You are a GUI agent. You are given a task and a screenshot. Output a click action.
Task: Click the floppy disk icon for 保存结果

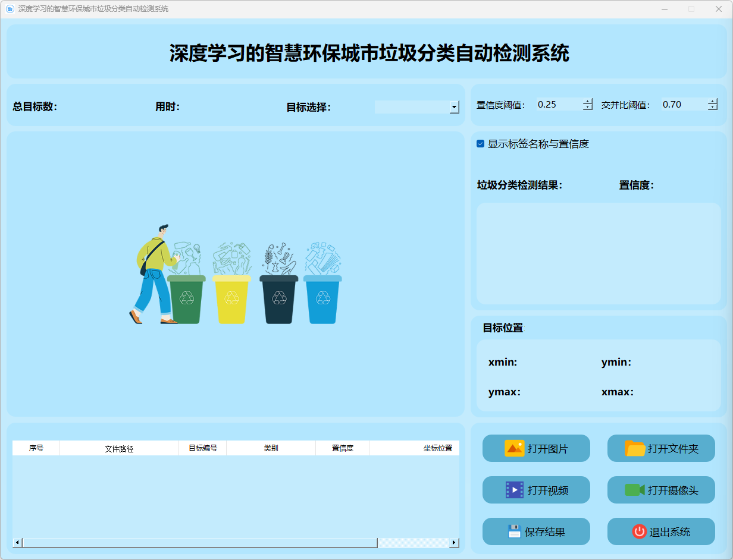pyautogui.click(x=514, y=531)
